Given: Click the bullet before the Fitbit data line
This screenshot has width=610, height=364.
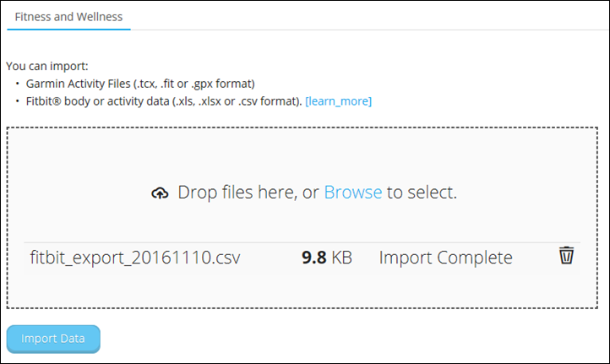Looking at the screenshot, I should coord(18,101).
